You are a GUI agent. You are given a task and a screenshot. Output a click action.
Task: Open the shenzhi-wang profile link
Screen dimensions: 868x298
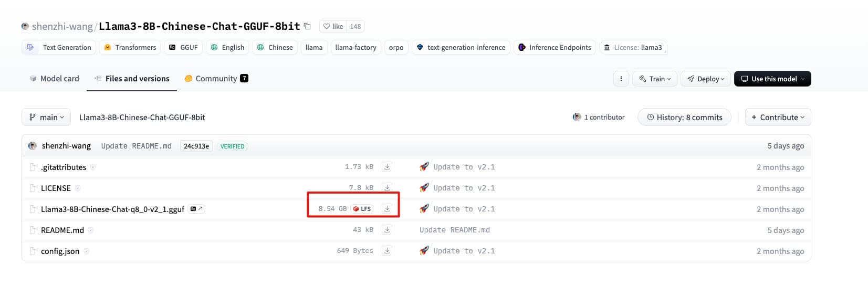coord(62,26)
